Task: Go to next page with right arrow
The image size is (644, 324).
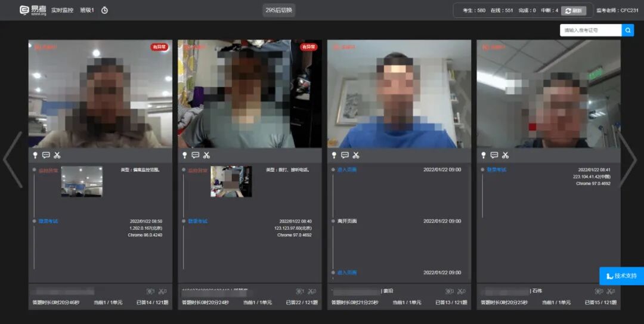Action: tap(627, 159)
